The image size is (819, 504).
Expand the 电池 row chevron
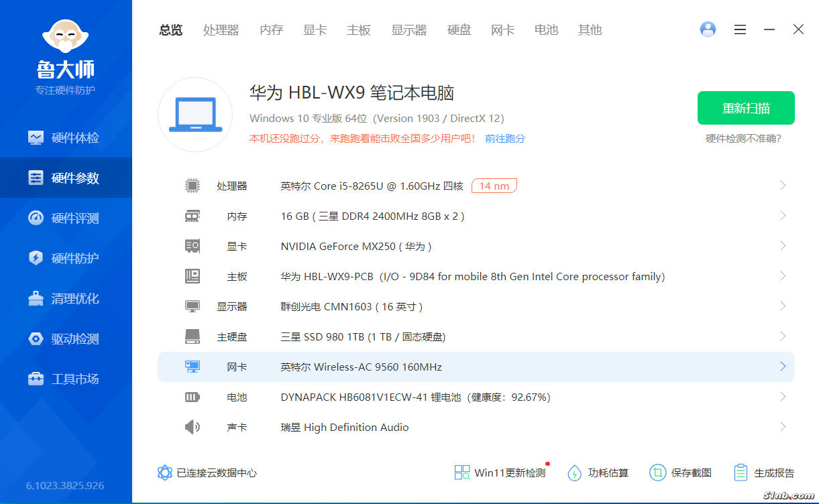pyautogui.click(x=783, y=397)
